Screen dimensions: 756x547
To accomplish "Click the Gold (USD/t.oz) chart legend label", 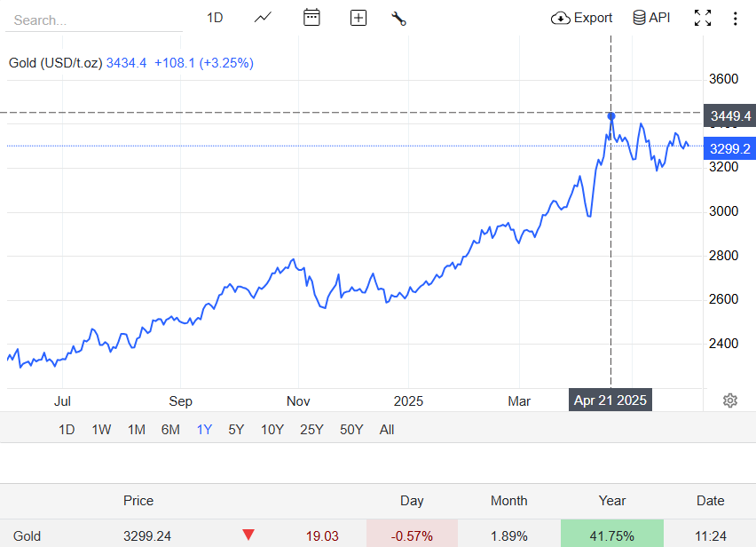I will pos(55,63).
